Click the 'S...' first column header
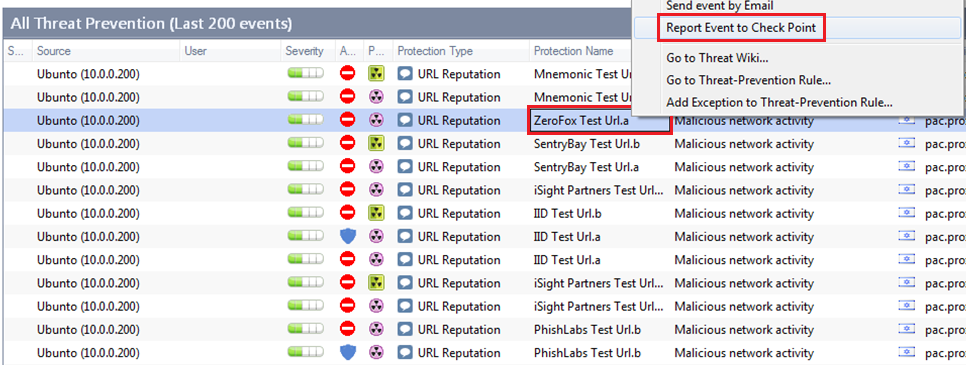Screen dimensions: 966x366 tap(15, 51)
